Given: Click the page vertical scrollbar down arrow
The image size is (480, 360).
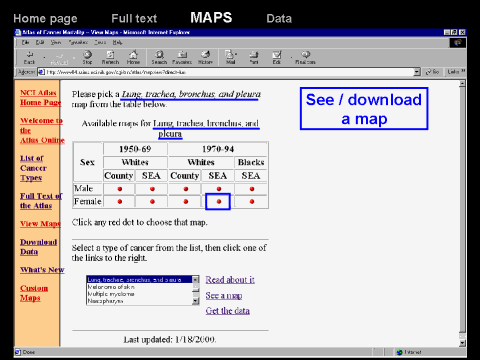Looking at the screenshot, I should click(462, 343).
